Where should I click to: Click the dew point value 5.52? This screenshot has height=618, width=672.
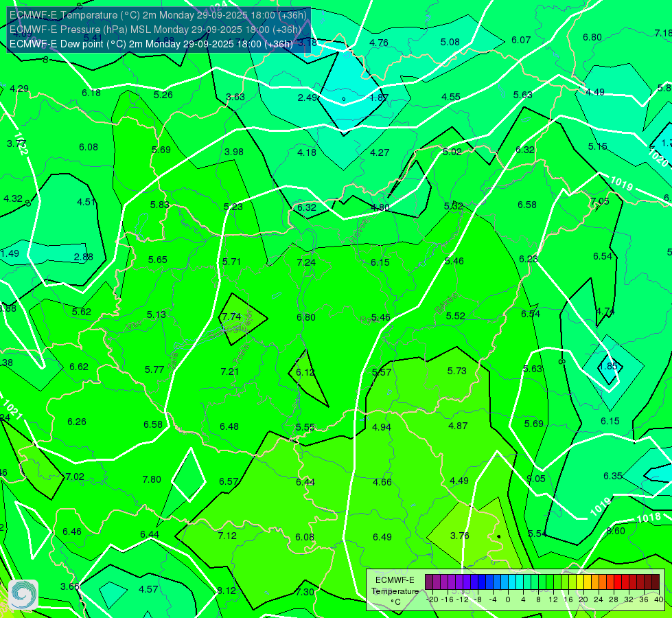[x=455, y=316]
